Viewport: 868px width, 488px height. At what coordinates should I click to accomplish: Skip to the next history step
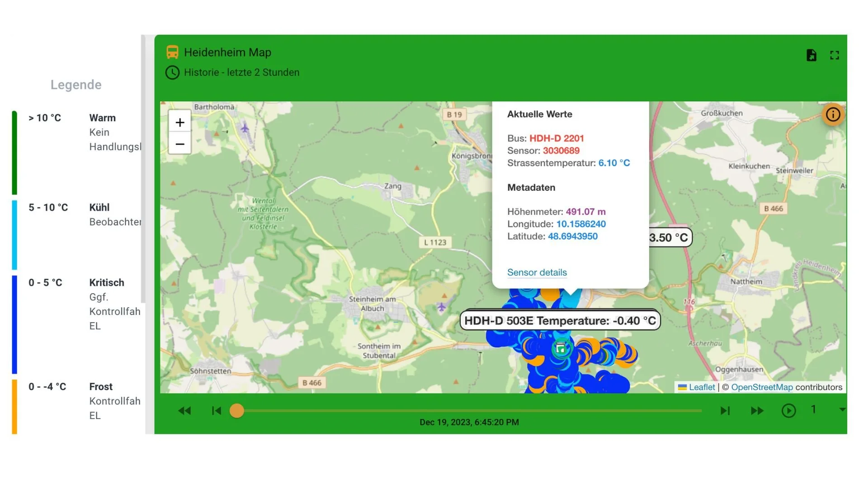click(725, 411)
